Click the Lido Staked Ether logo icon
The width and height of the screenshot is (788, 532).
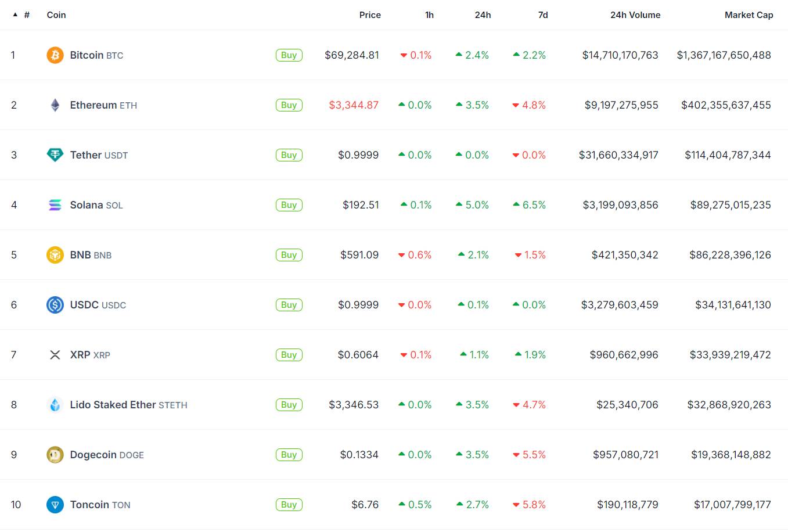pyautogui.click(x=55, y=405)
